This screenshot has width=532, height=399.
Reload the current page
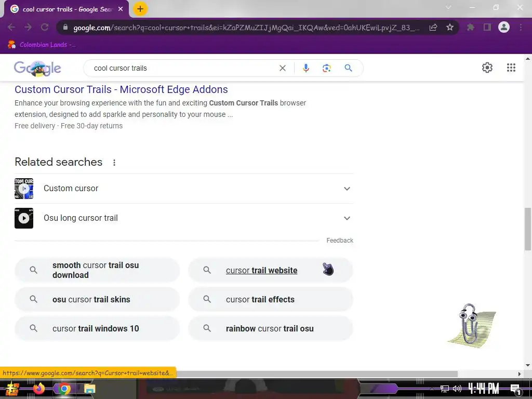45,27
